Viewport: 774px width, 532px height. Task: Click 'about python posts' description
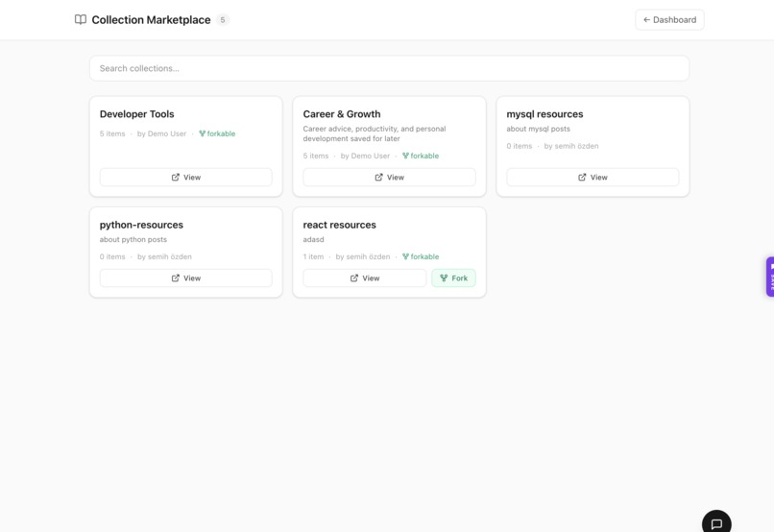coord(133,239)
